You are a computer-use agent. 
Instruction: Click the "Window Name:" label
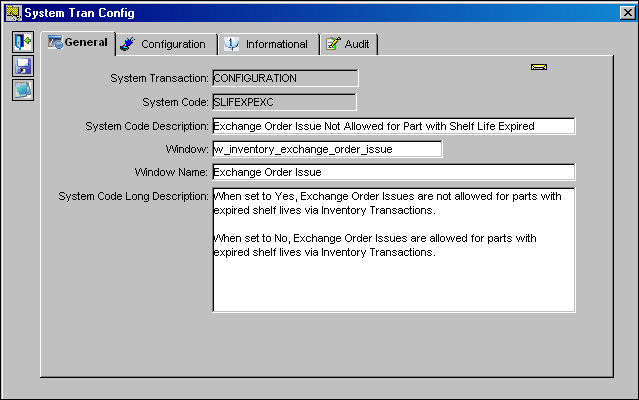pos(171,172)
